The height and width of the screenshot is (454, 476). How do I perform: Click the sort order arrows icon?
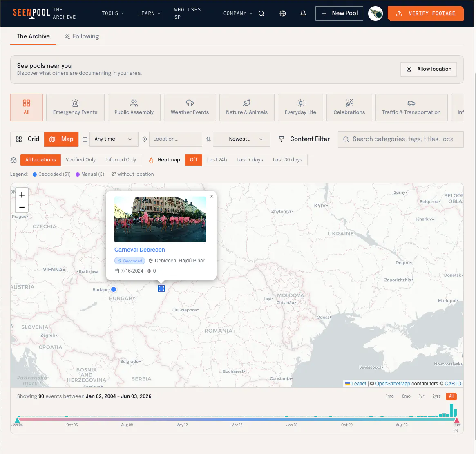click(208, 139)
